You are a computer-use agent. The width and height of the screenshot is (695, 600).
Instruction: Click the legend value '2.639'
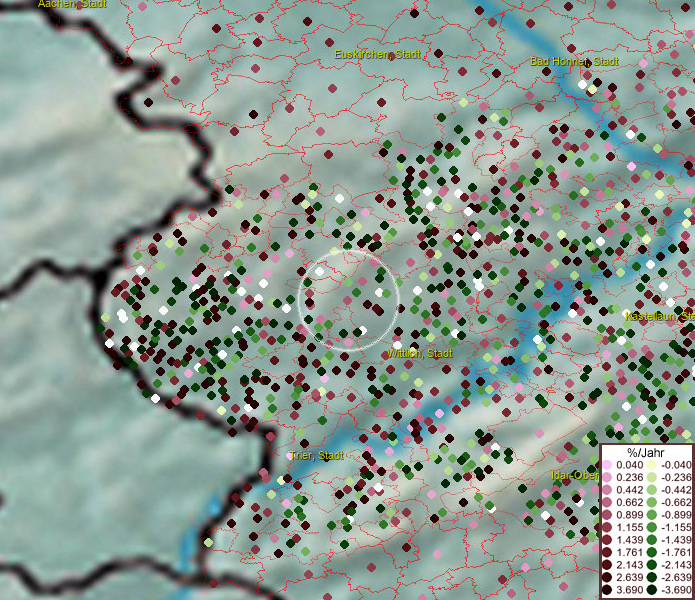click(x=629, y=577)
